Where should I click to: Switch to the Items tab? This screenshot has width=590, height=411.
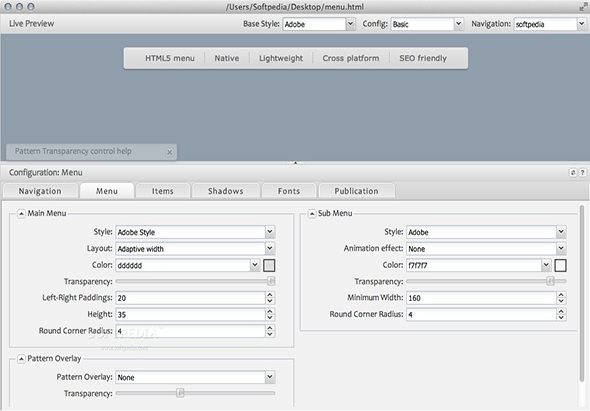pyautogui.click(x=163, y=191)
